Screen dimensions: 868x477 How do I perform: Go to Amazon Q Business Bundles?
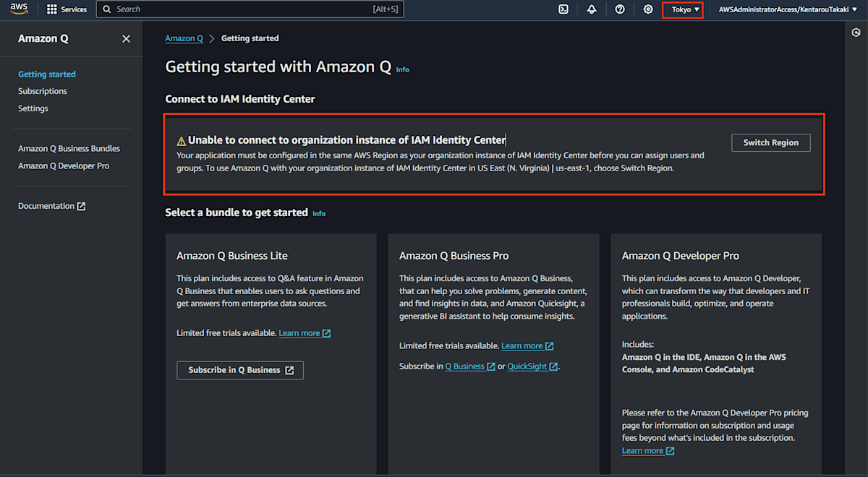[x=69, y=149]
